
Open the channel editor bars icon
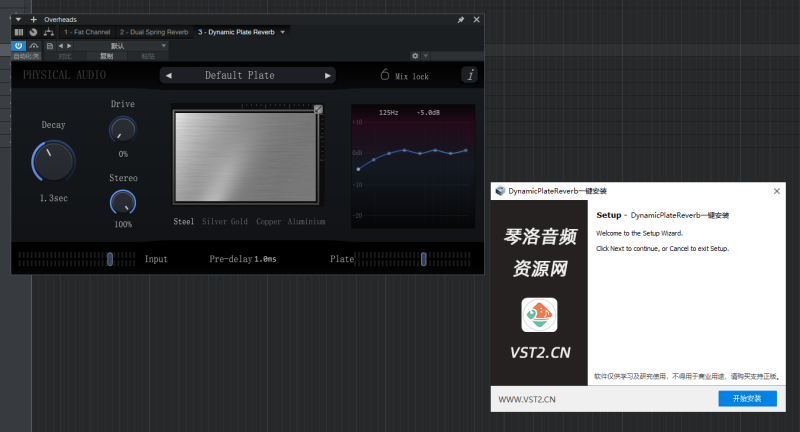pyautogui.click(x=19, y=32)
